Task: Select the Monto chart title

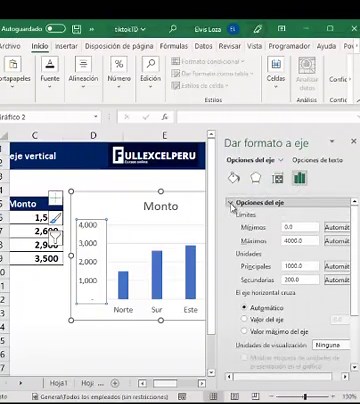Action: coord(161,206)
